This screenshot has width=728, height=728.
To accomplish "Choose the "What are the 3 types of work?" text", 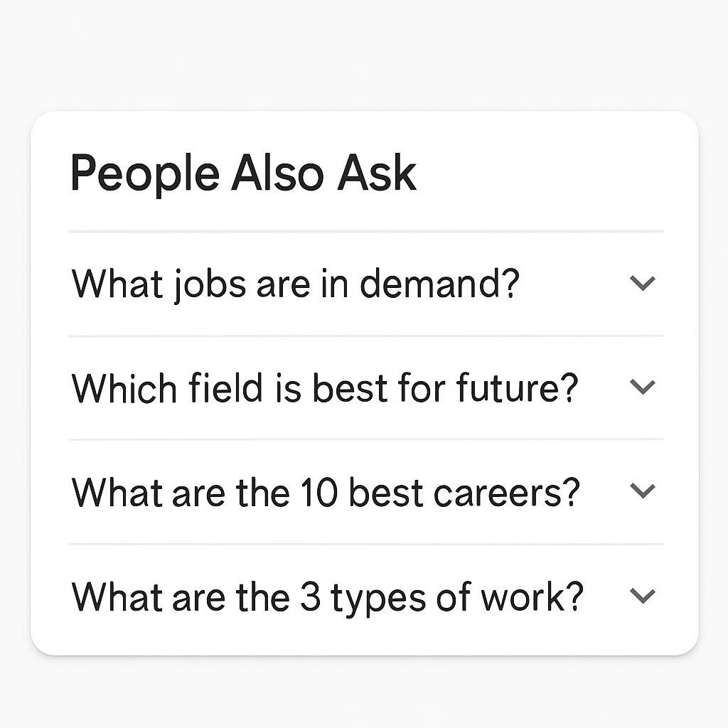I will click(x=327, y=596).
